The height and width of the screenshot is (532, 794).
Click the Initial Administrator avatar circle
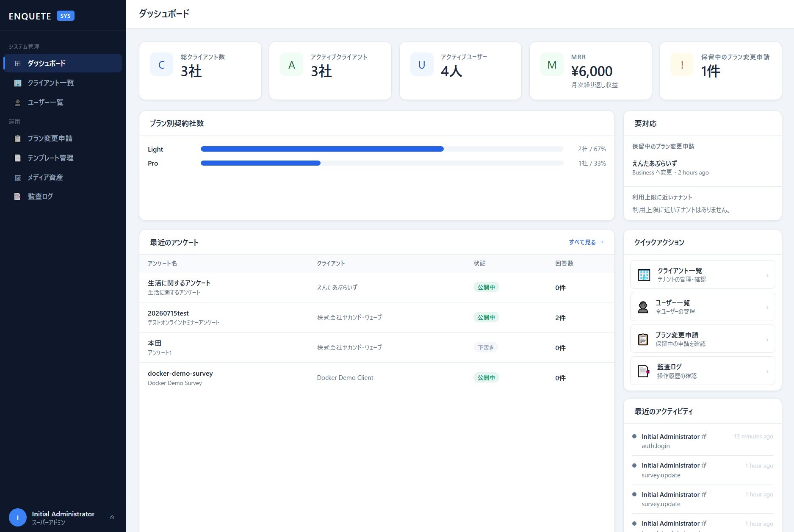(x=18, y=518)
